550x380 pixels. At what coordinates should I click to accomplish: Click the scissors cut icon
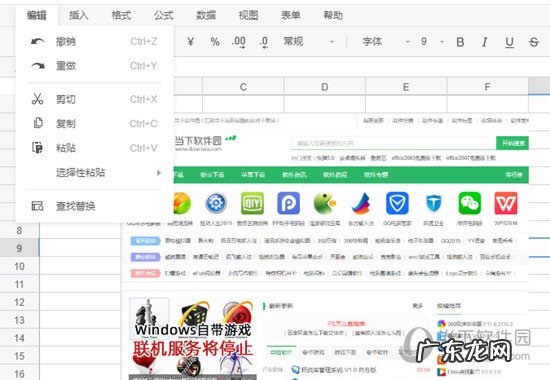tap(38, 99)
